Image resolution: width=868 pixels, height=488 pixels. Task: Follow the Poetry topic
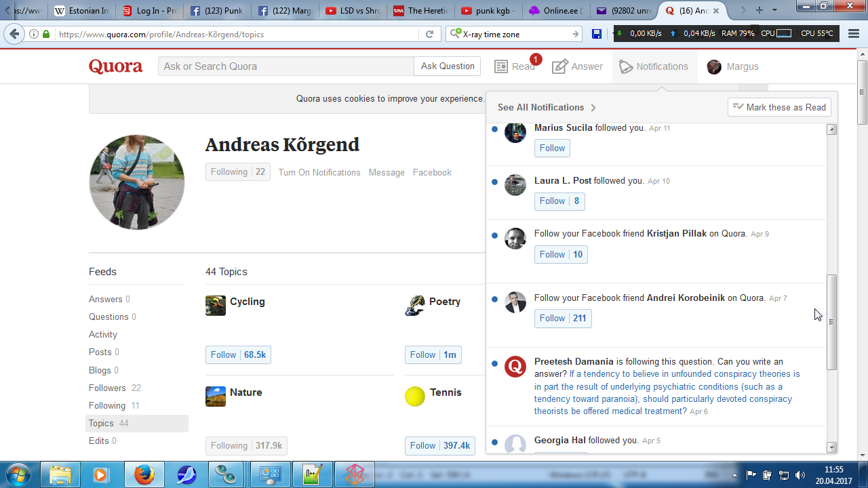433,355
